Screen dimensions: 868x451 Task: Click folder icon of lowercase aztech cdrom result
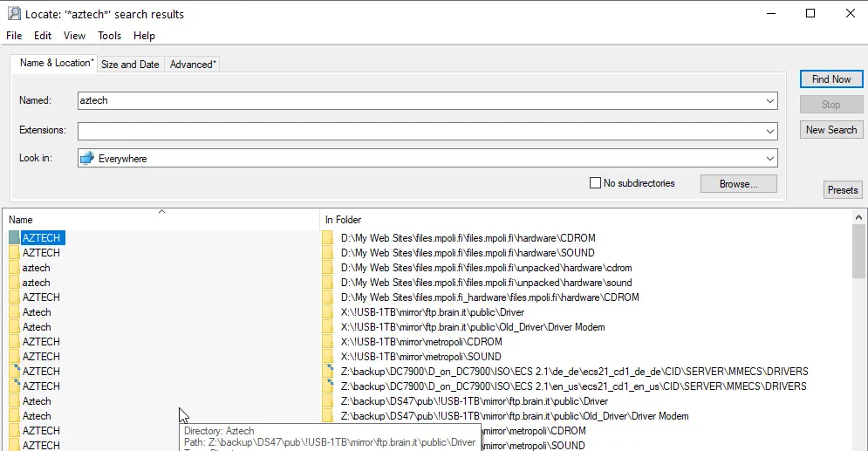click(14, 268)
